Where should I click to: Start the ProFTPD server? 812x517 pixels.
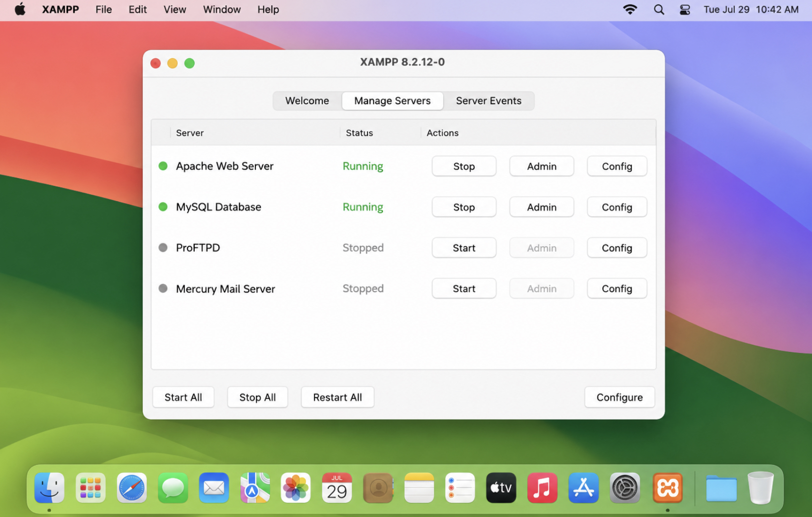[x=464, y=248]
